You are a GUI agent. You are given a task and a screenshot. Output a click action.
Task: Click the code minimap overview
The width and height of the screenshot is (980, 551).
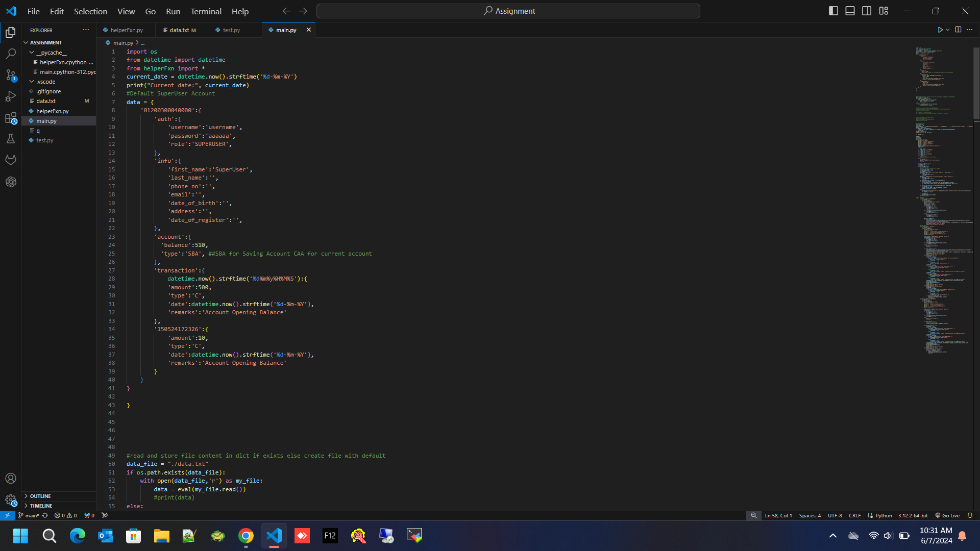tap(943, 200)
